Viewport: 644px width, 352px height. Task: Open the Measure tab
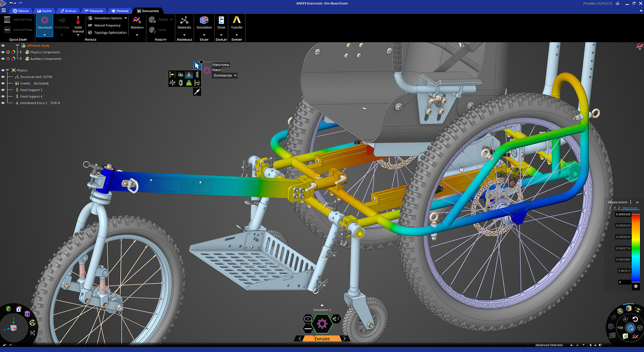[94, 11]
